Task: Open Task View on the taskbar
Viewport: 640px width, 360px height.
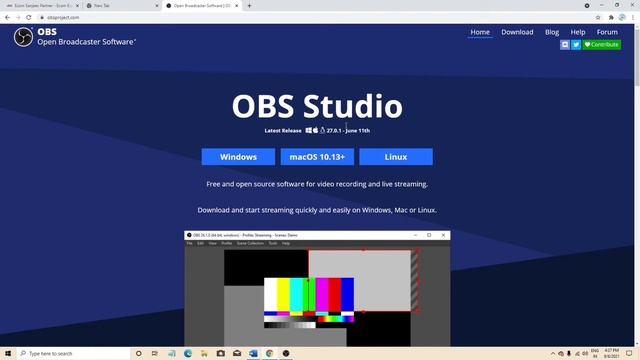Action: (155, 353)
